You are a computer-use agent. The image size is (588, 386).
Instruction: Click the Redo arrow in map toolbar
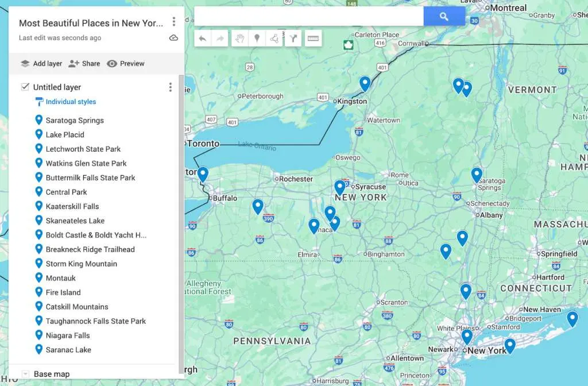[220, 38]
